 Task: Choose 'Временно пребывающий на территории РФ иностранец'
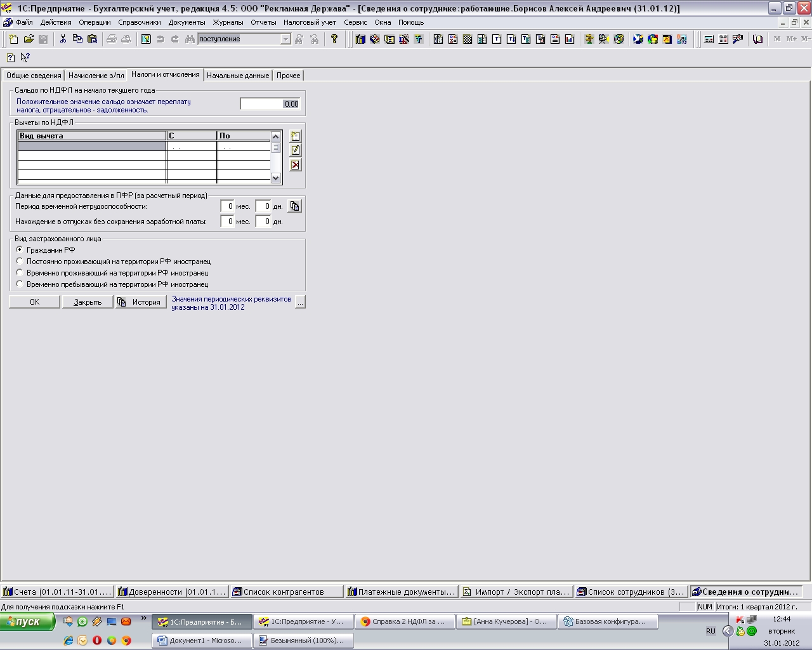tap(20, 284)
